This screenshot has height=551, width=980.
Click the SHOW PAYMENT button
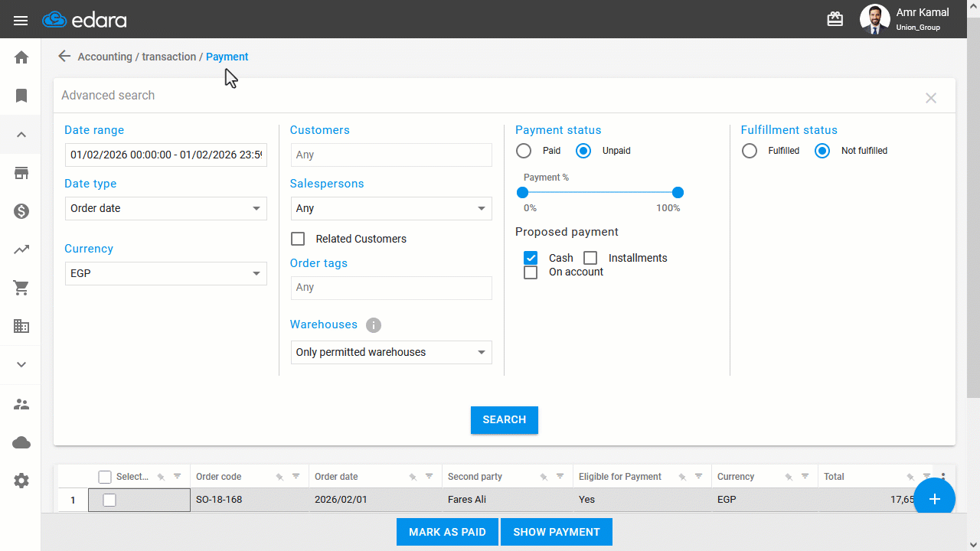click(557, 532)
